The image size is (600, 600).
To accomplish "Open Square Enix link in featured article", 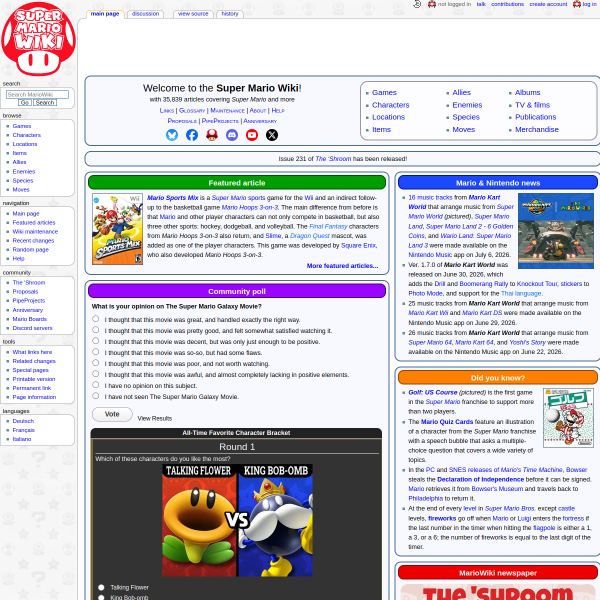I will click(358, 245).
